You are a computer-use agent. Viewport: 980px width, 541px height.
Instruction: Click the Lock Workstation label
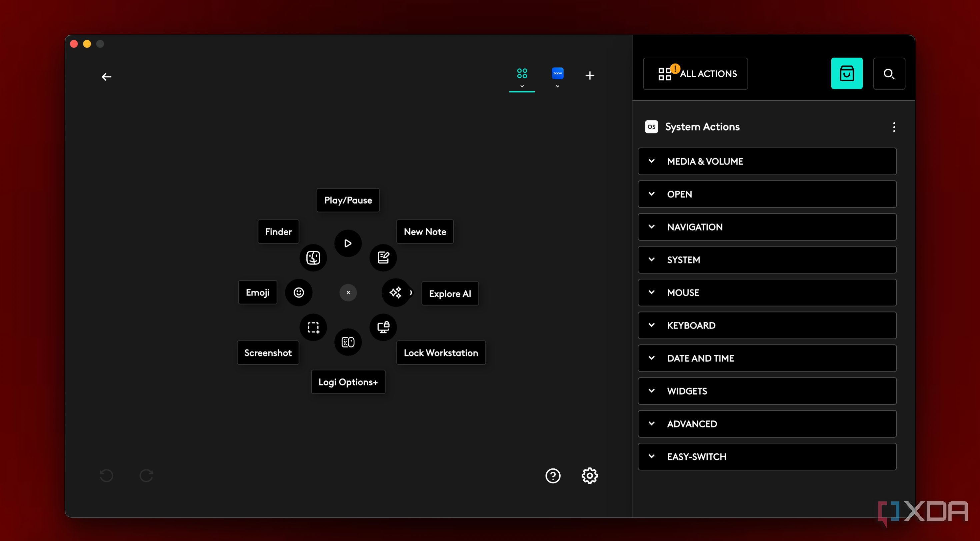click(x=441, y=353)
